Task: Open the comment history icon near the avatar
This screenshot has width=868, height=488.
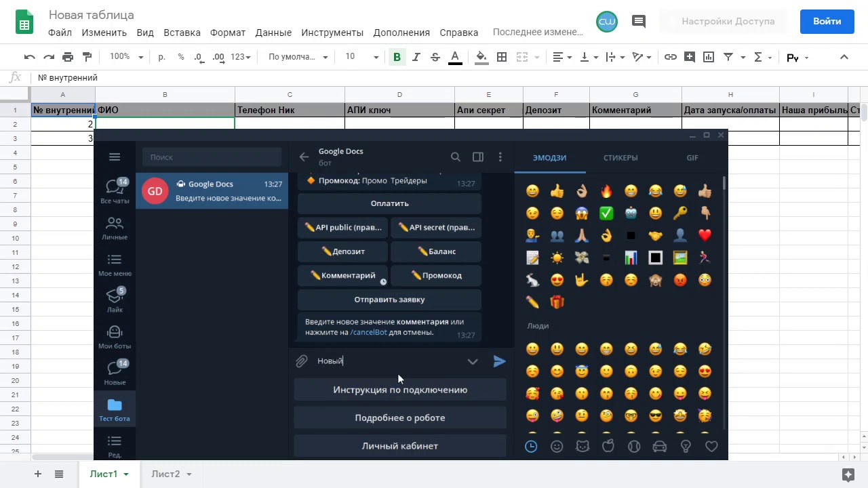Action: point(639,22)
